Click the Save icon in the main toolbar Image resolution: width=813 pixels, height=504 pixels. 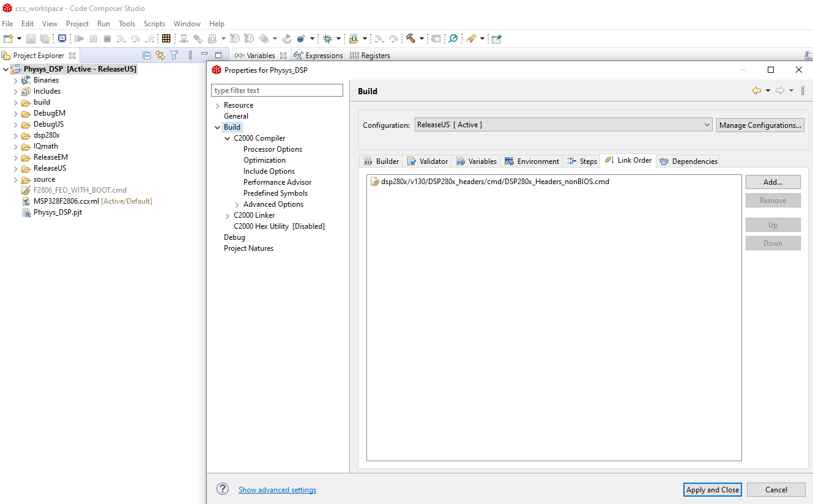point(32,39)
